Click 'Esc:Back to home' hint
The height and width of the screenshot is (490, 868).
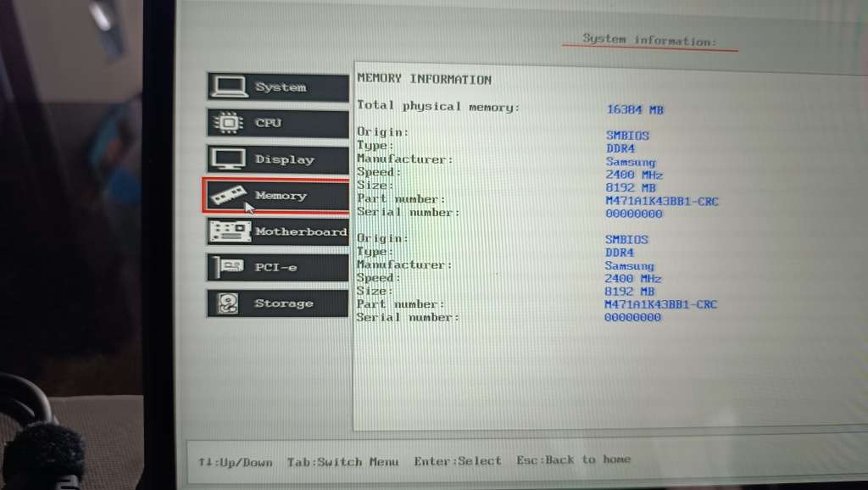tap(574, 460)
